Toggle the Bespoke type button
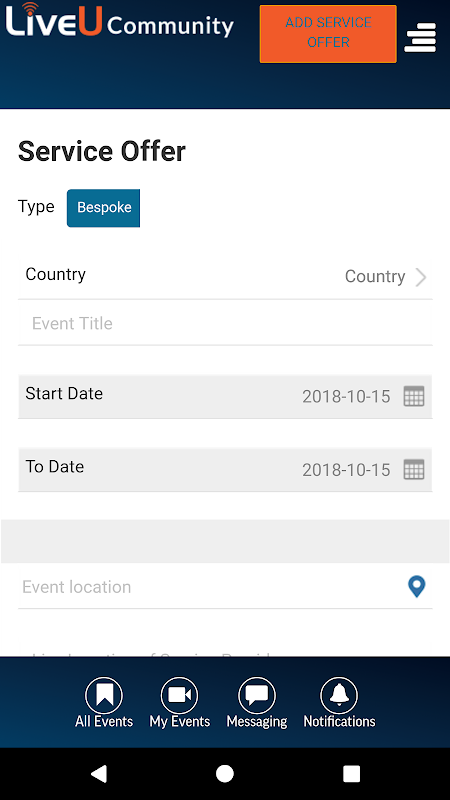This screenshot has height=800, width=450. point(104,208)
